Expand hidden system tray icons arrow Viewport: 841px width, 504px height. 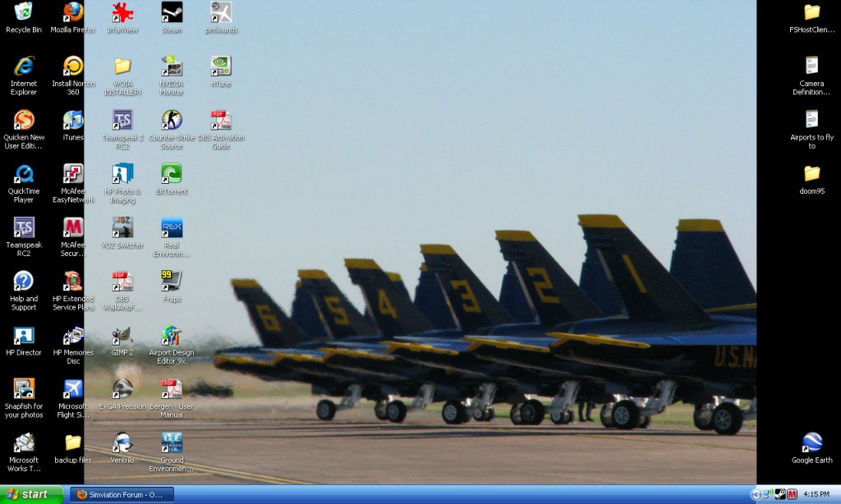[x=756, y=494]
